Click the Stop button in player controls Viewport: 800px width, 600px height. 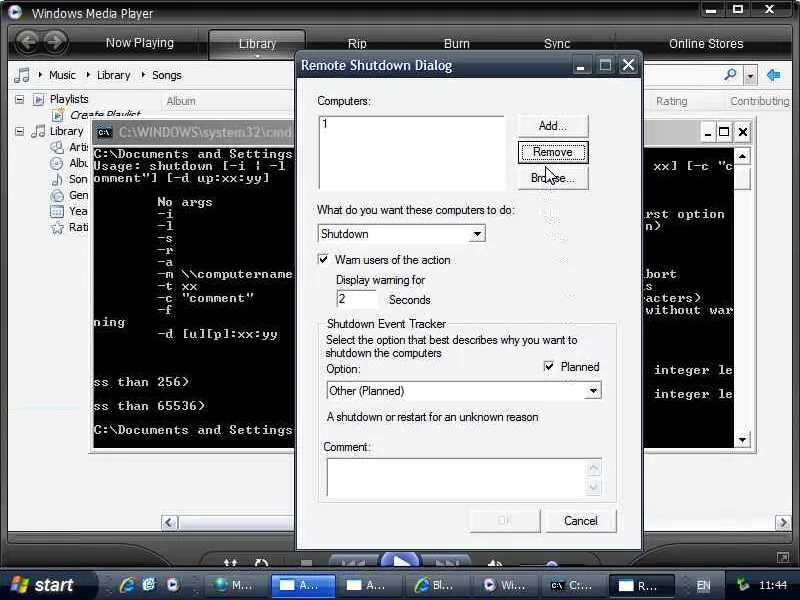[x=307, y=563]
